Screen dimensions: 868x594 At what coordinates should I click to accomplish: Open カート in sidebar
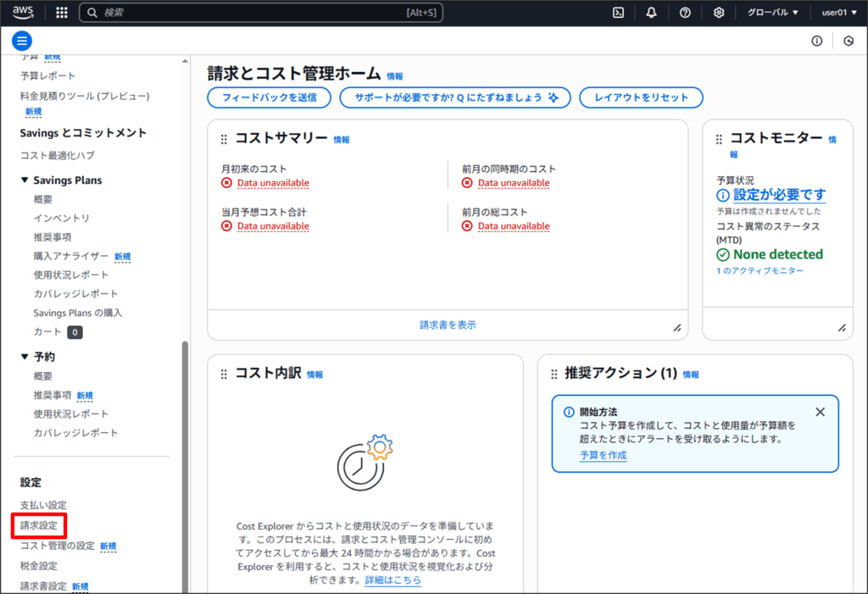click(47, 331)
